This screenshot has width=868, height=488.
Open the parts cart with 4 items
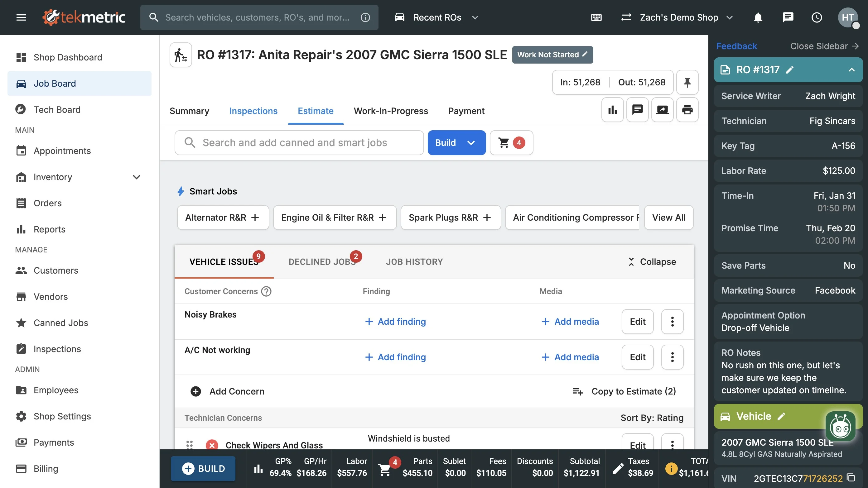tap(511, 143)
